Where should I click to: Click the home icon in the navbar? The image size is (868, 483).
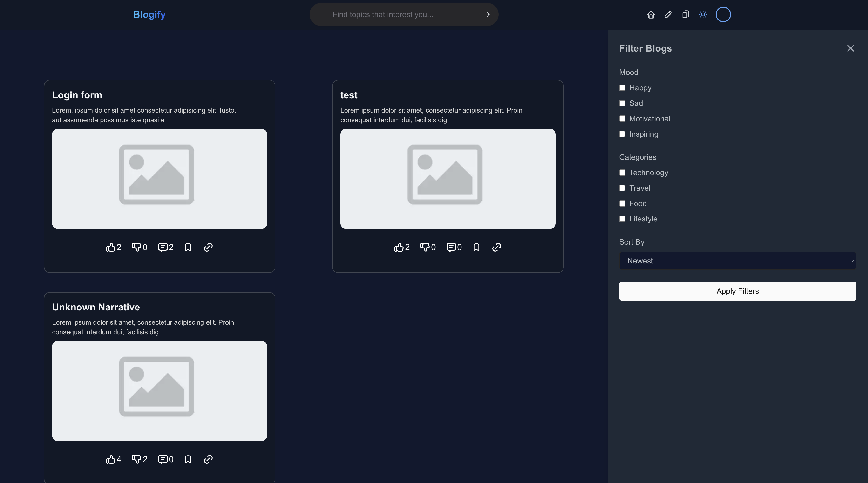[651, 14]
